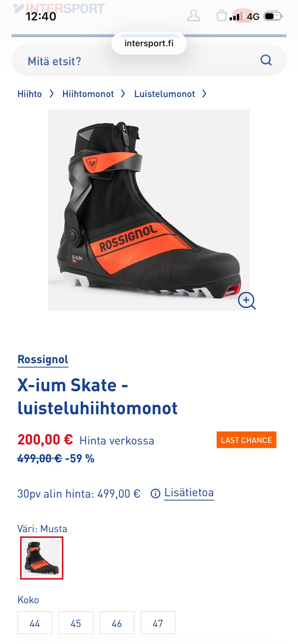Click chevron after Hiihto breadcrumb
This screenshot has width=298, height=644.
point(52,94)
